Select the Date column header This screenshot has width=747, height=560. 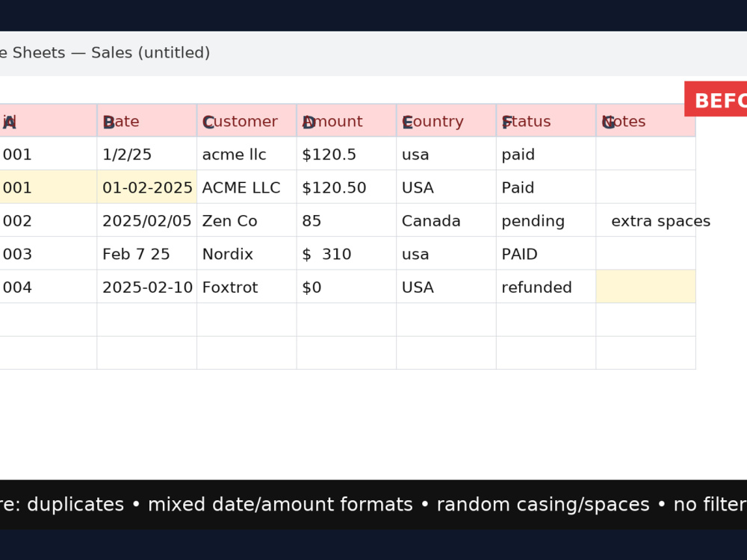click(x=146, y=120)
